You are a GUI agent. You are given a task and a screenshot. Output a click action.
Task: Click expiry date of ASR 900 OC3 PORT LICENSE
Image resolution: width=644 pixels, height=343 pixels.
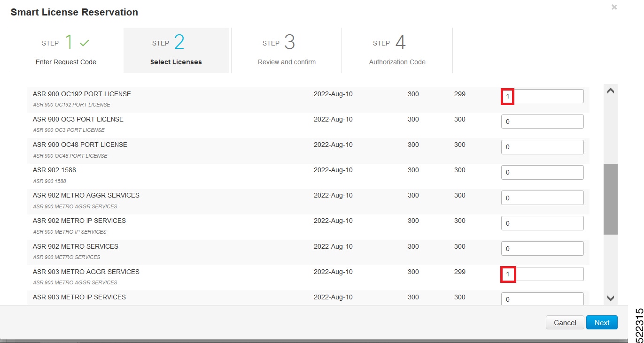click(333, 119)
